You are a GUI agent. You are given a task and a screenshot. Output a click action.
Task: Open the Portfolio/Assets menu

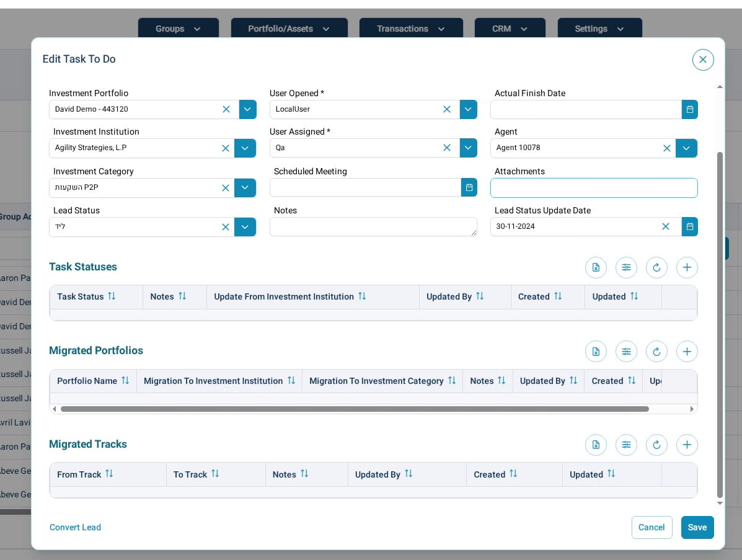[x=289, y=29]
